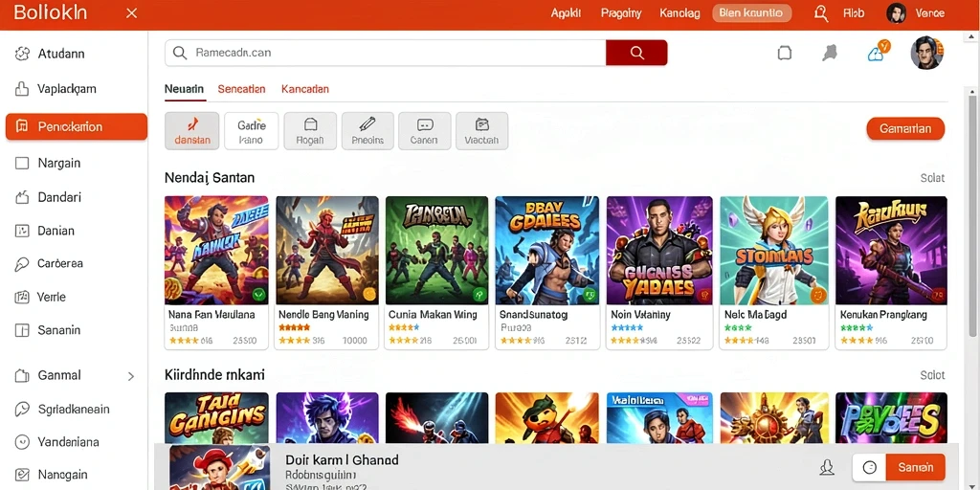980x490 pixels.
Task: Open Agokit in the top navigation
Action: (566, 13)
